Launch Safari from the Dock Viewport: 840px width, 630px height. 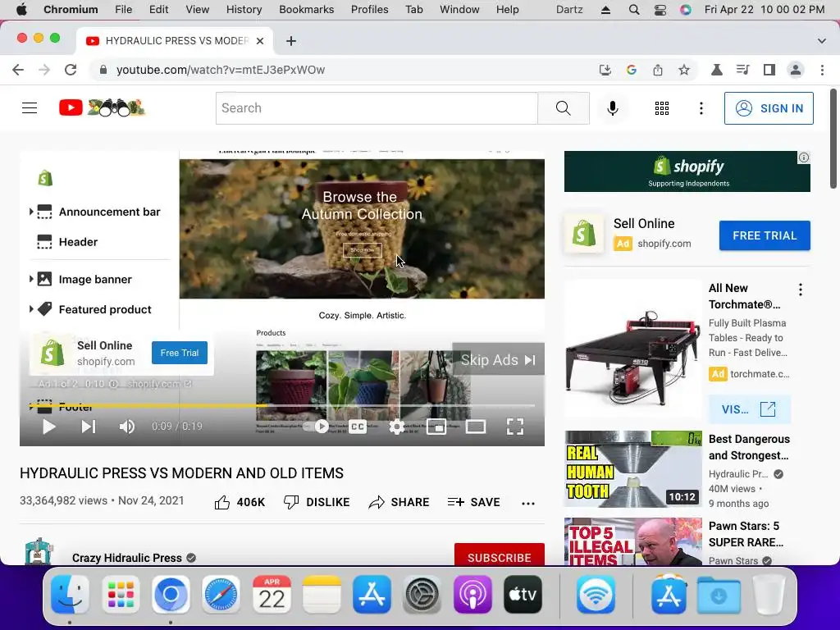[221, 595]
